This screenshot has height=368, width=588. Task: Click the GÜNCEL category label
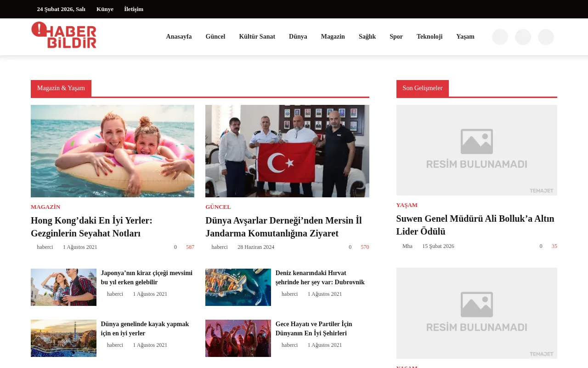click(218, 207)
